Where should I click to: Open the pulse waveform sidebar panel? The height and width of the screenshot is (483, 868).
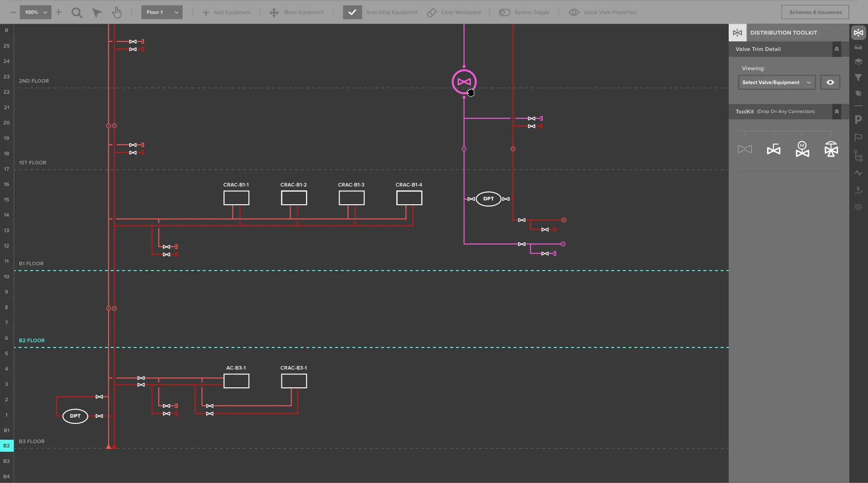pos(858,173)
